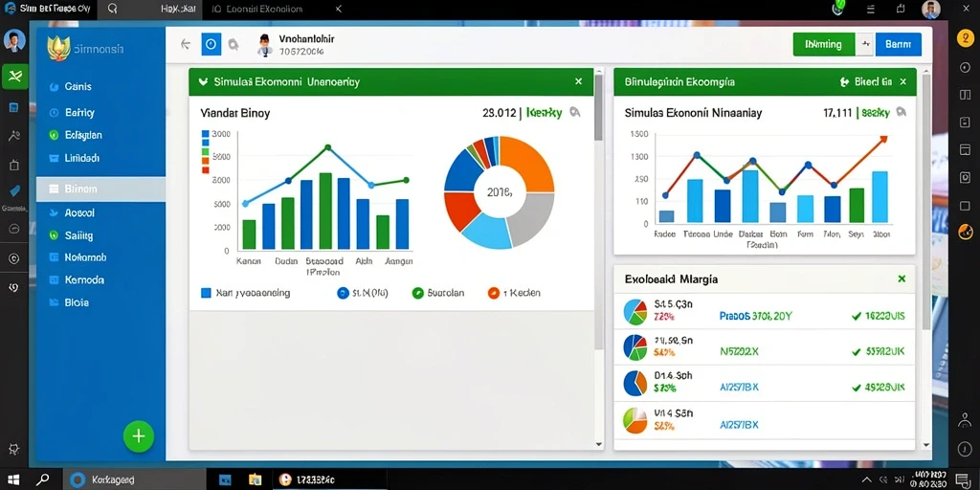Toggle the Nart yvobaoanding legend square
This screenshot has height=490, width=980.
pos(207,293)
